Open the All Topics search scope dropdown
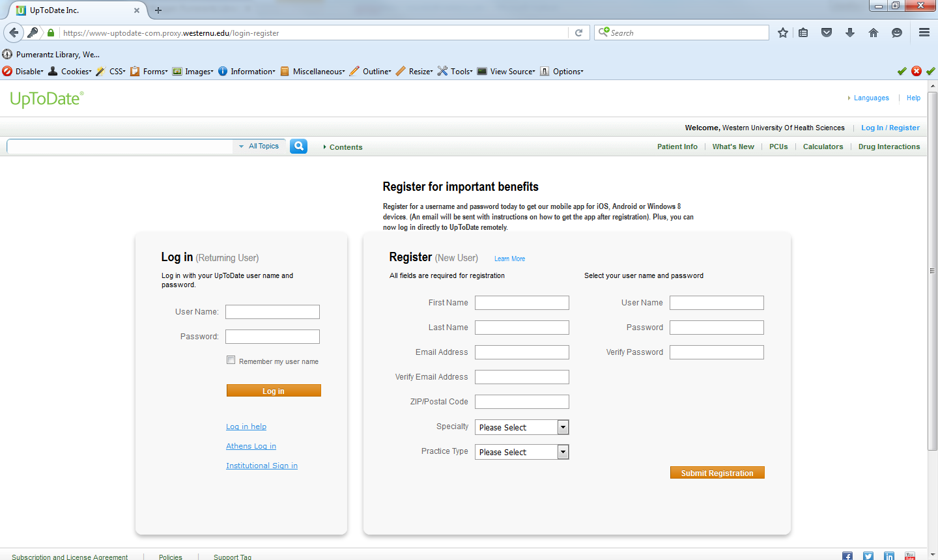The height and width of the screenshot is (560, 938). [259, 146]
